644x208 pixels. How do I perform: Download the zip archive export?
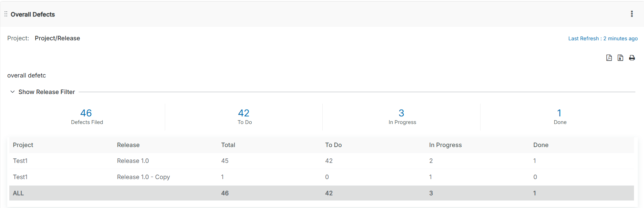pos(620,58)
